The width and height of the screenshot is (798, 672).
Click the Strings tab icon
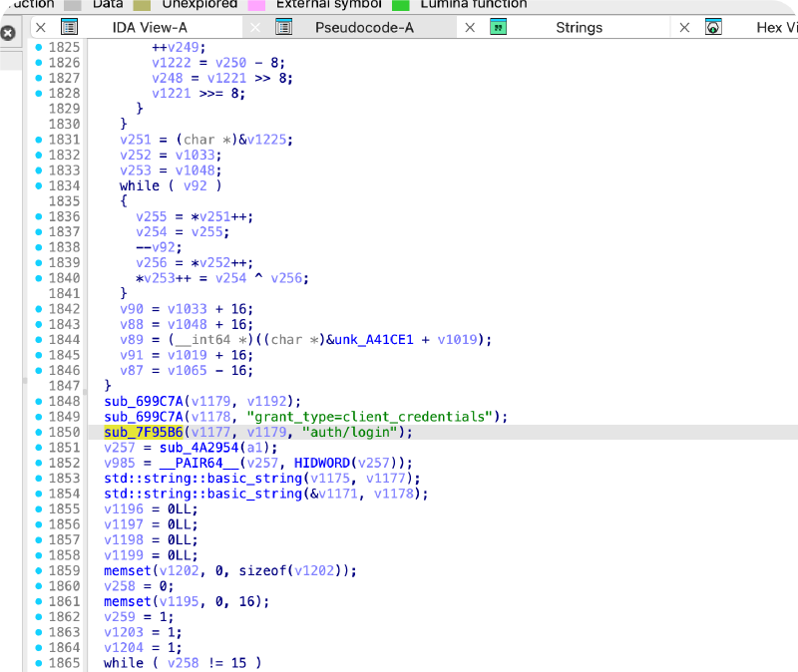(498, 27)
